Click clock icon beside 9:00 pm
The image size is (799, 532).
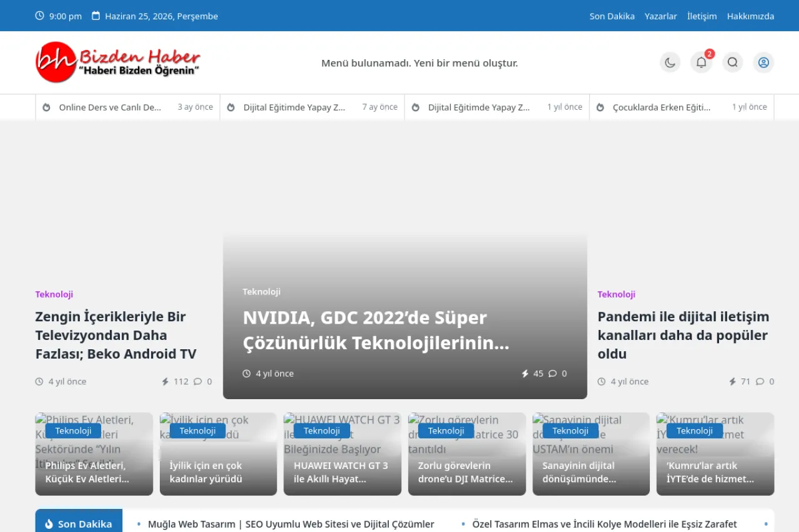(x=39, y=16)
